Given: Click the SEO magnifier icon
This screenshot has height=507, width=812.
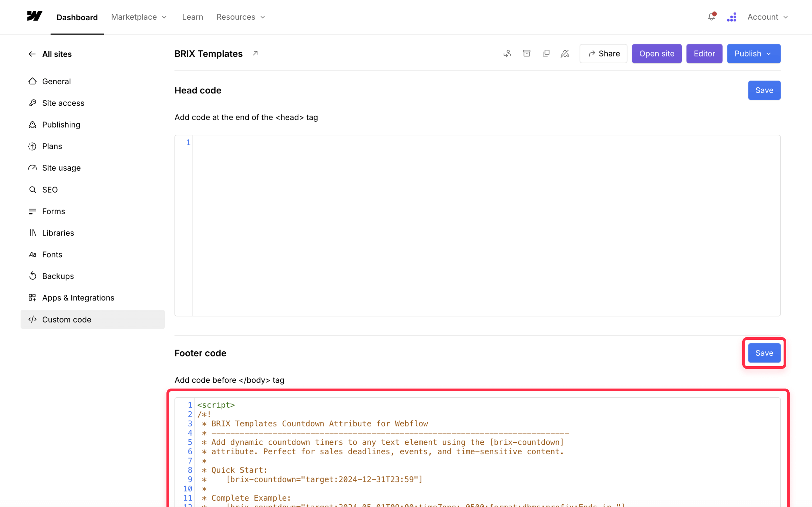Looking at the screenshot, I should tap(32, 190).
